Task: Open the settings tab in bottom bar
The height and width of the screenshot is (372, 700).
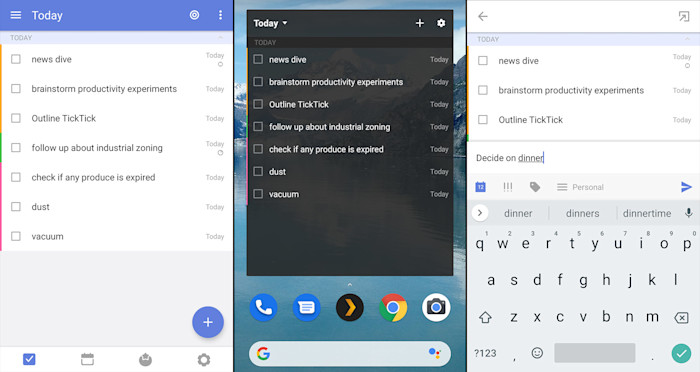Action: point(204,359)
